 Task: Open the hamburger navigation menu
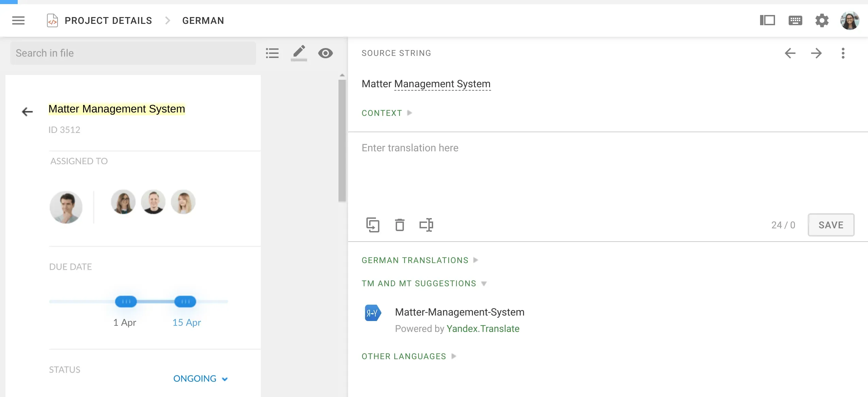[x=18, y=20]
